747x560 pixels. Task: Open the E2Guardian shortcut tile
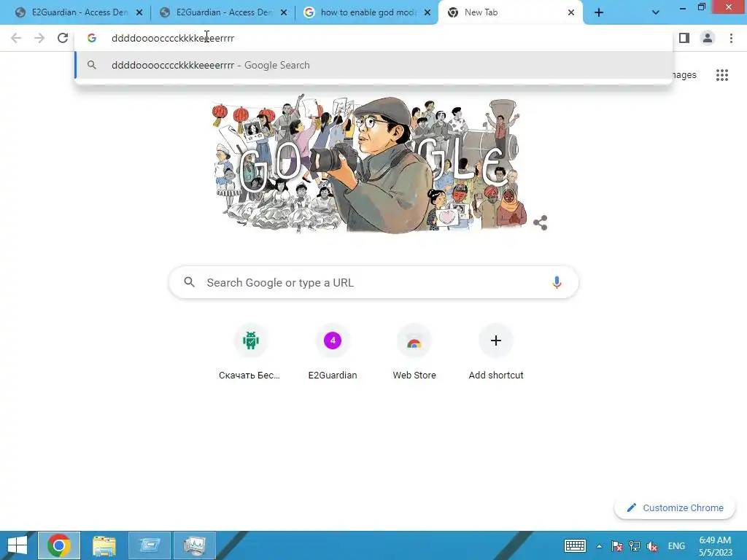pyautogui.click(x=333, y=352)
